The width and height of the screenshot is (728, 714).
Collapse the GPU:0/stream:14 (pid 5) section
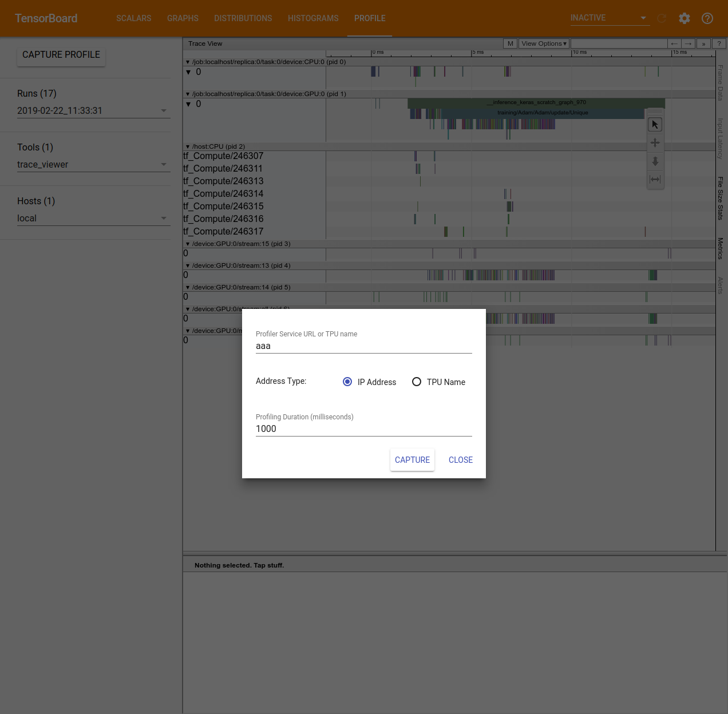point(188,287)
